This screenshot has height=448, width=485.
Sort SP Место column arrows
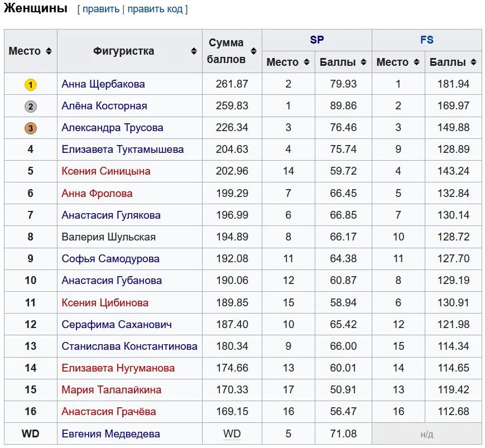pos(306,62)
